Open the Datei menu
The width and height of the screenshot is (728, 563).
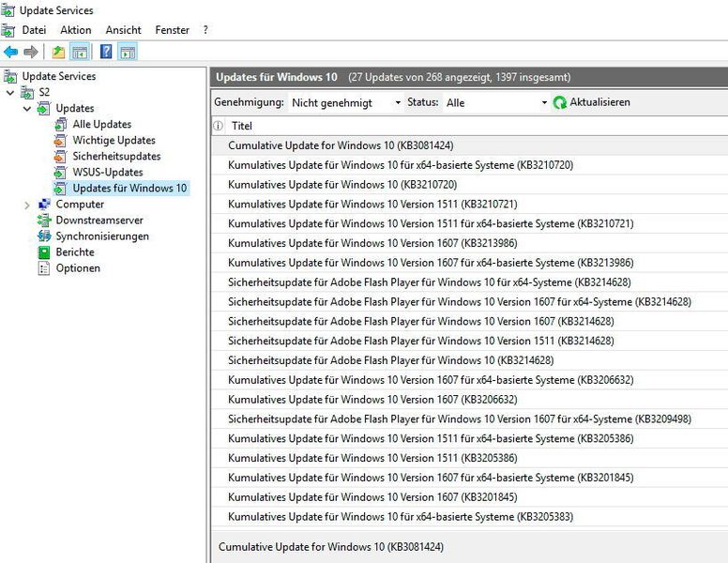click(34, 30)
